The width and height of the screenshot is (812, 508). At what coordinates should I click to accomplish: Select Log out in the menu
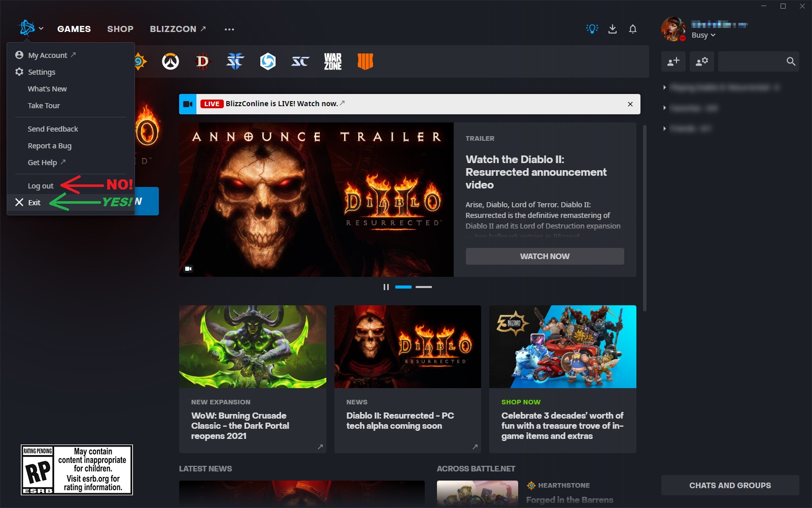[x=41, y=186]
